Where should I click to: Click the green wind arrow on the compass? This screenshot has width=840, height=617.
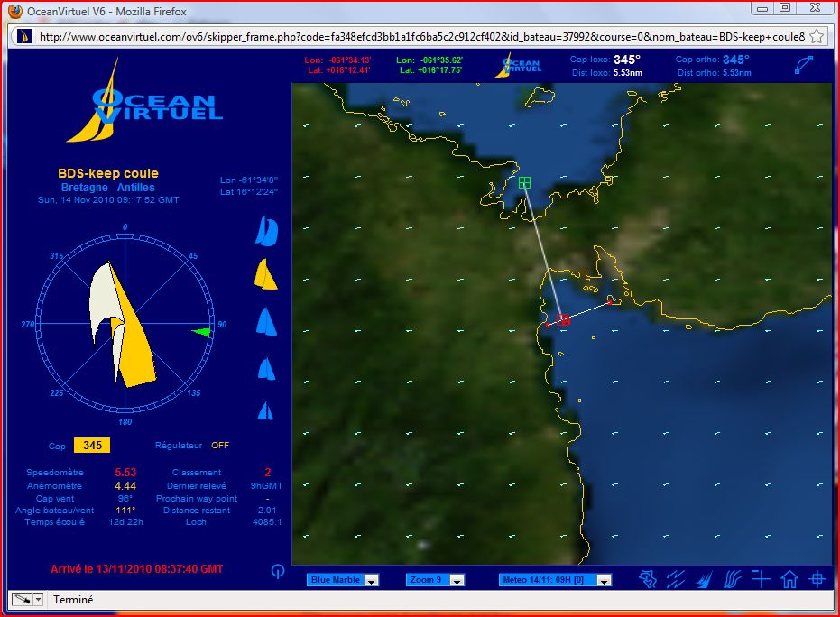[x=201, y=333]
